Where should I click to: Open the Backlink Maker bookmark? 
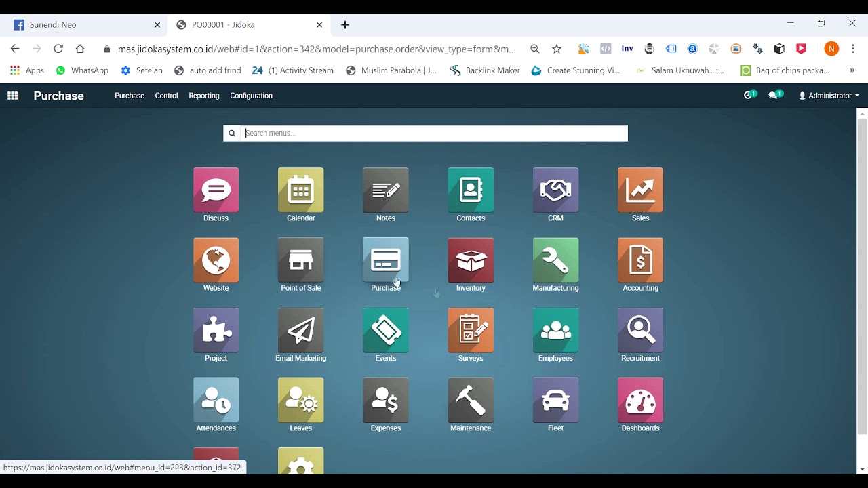point(485,70)
